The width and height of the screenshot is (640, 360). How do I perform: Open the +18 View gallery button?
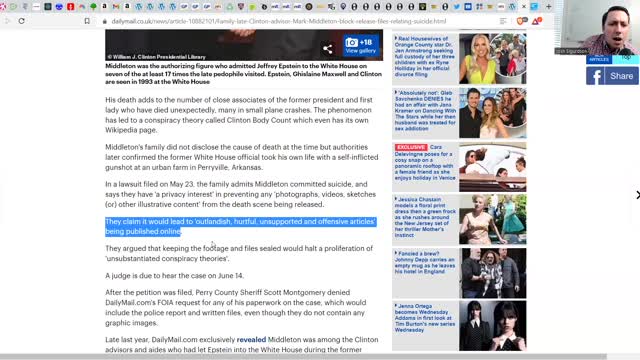point(361,45)
